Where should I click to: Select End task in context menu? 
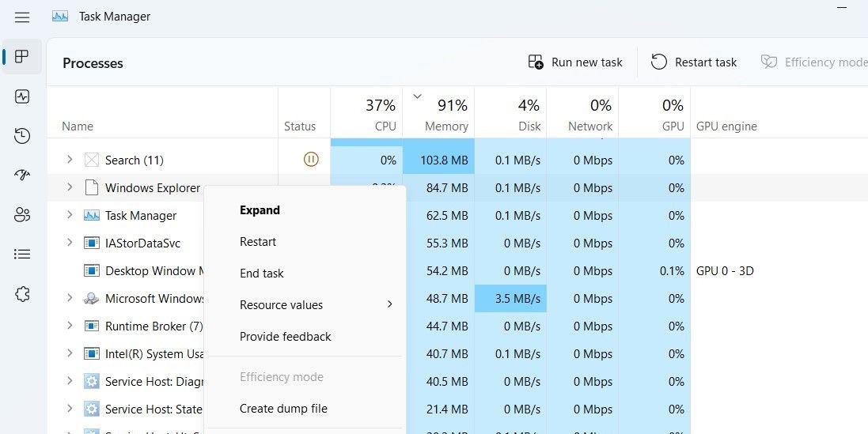point(261,274)
